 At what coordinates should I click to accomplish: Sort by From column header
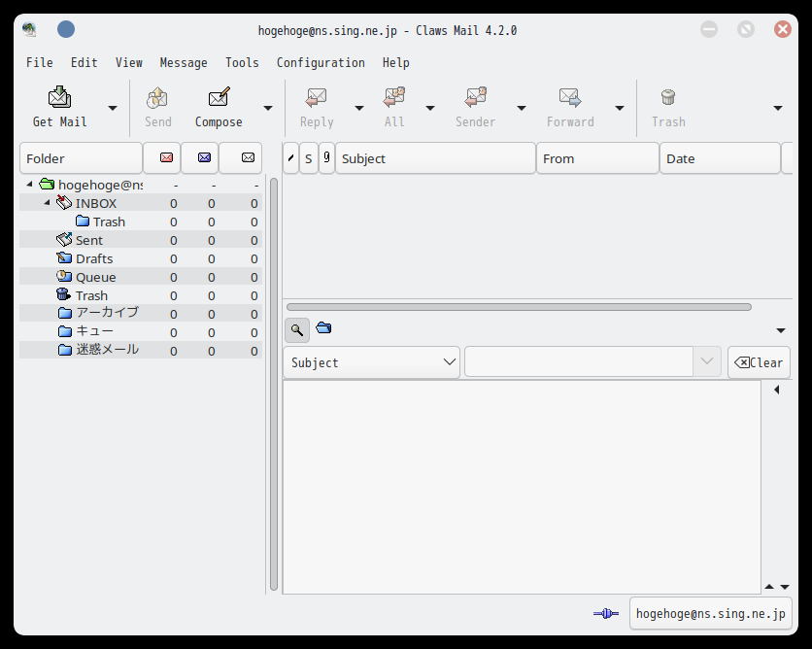pos(597,158)
